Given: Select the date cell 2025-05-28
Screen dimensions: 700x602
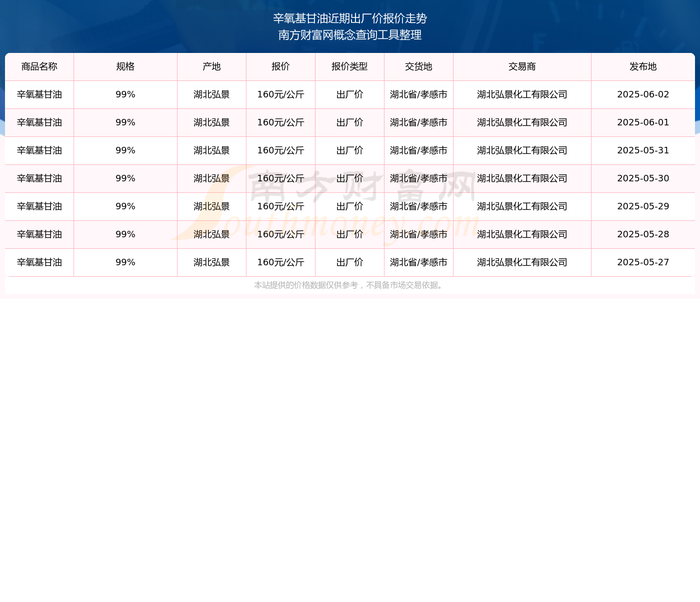Looking at the screenshot, I should click(643, 235).
